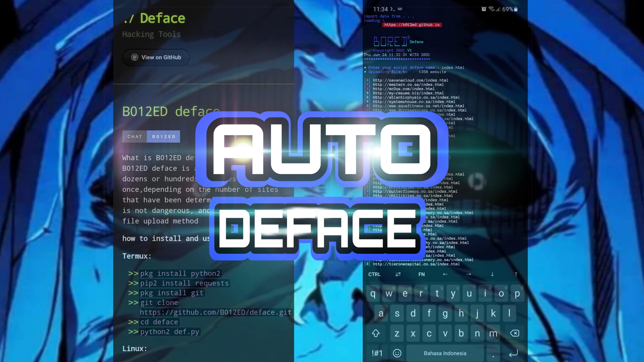Tap the https://b012ed.github.io link
The width and height of the screenshot is (644, 362).
(x=411, y=25)
